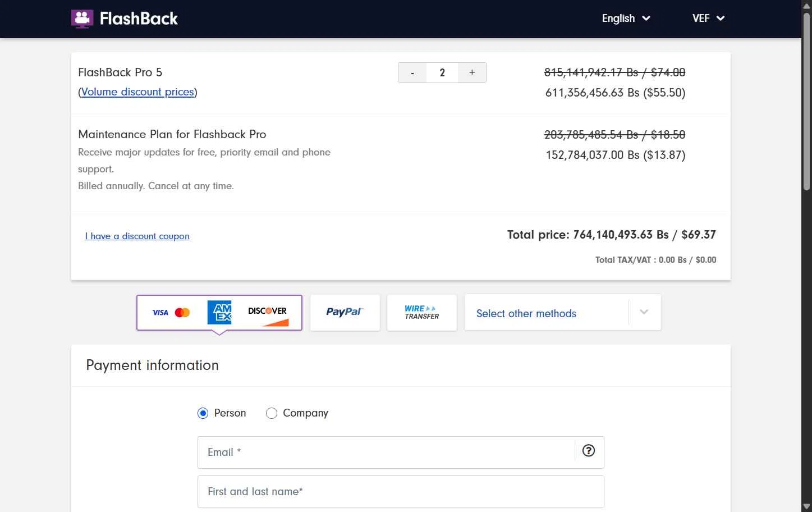Select the Company radio button
This screenshot has width=812, height=512.
(x=272, y=413)
